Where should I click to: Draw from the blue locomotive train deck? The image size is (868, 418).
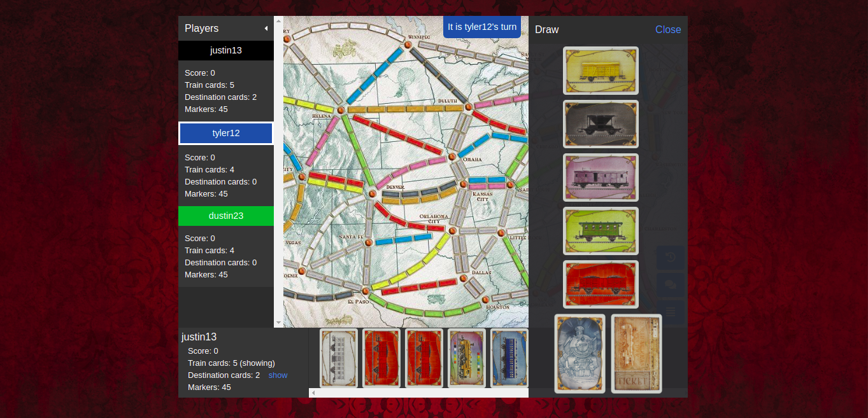[580, 354]
